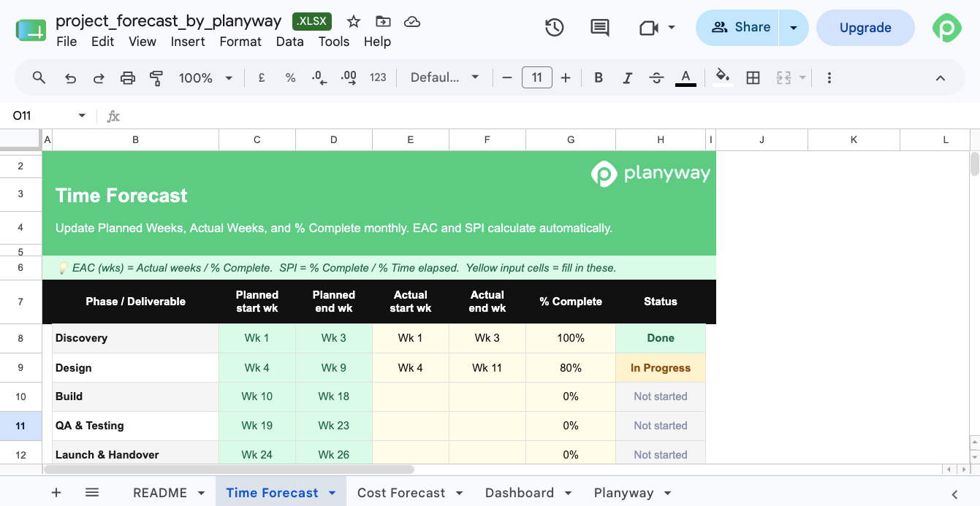Open the search menus magnifier icon
The height and width of the screenshot is (506, 980).
[x=39, y=77]
